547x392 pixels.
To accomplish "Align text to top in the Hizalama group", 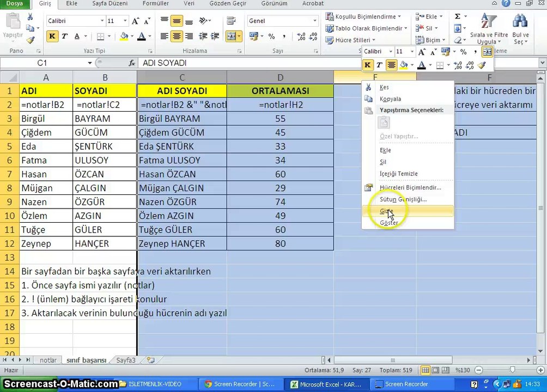I will (165, 21).
